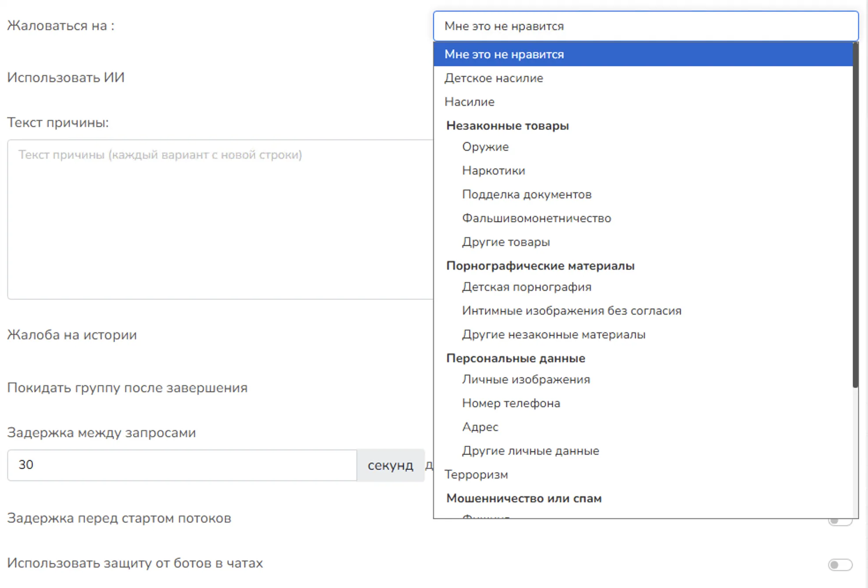Select "Оружие" under Незаконные товары
The image size is (868, 588).
click(485, 147)
